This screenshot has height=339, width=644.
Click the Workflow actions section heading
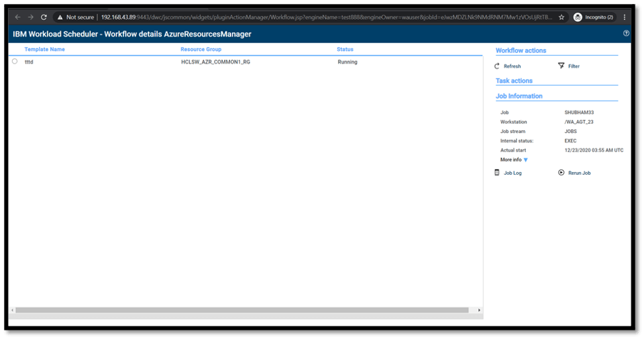click(x=521, y=50)
